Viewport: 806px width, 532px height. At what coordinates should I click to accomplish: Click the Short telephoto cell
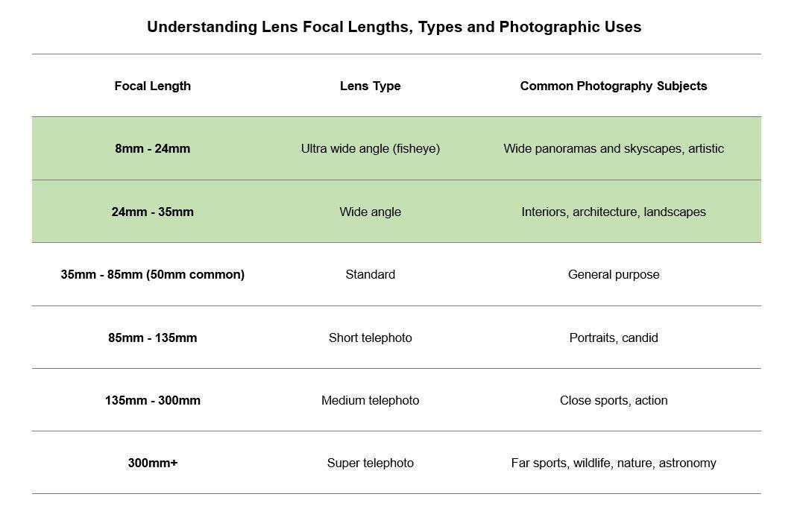pyautogui.click(x=370, y=338)
